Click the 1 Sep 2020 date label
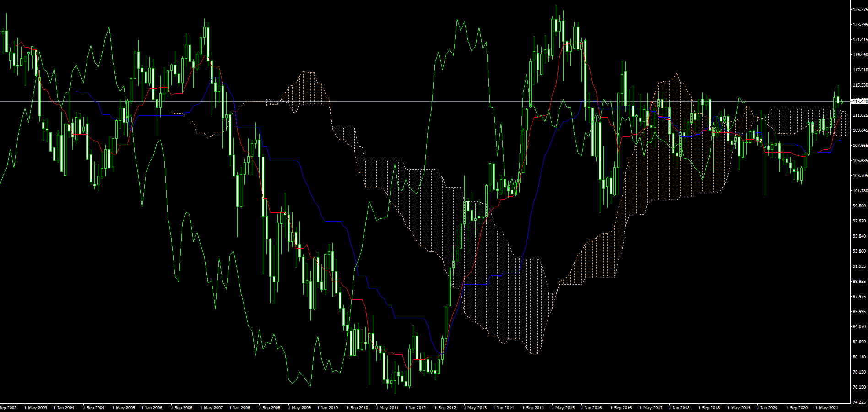 [797, 407]
